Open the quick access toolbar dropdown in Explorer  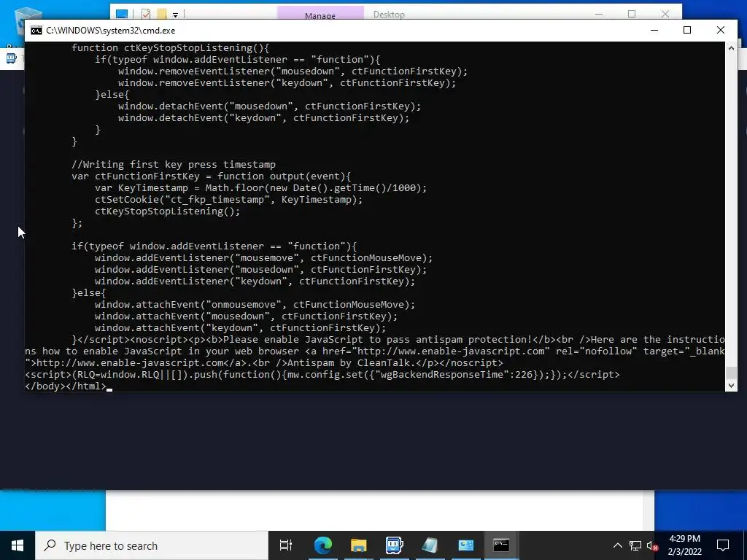tap(175, 15)
